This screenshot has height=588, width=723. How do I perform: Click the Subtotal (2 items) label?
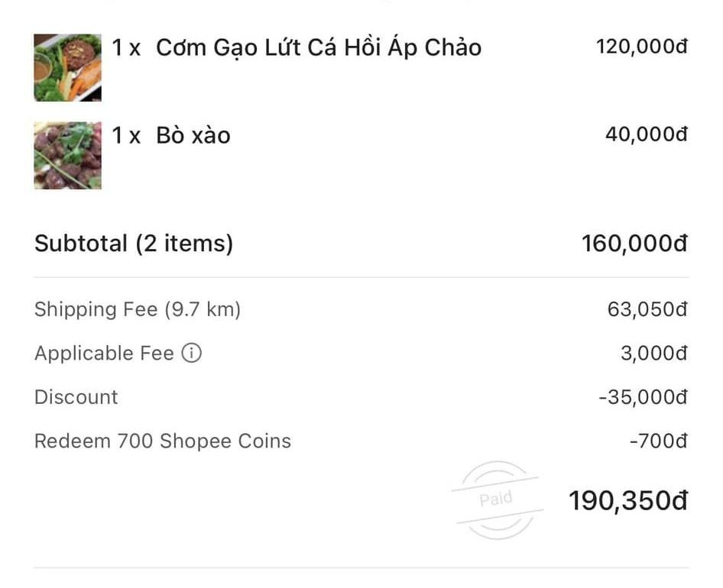tap(134, 244)
